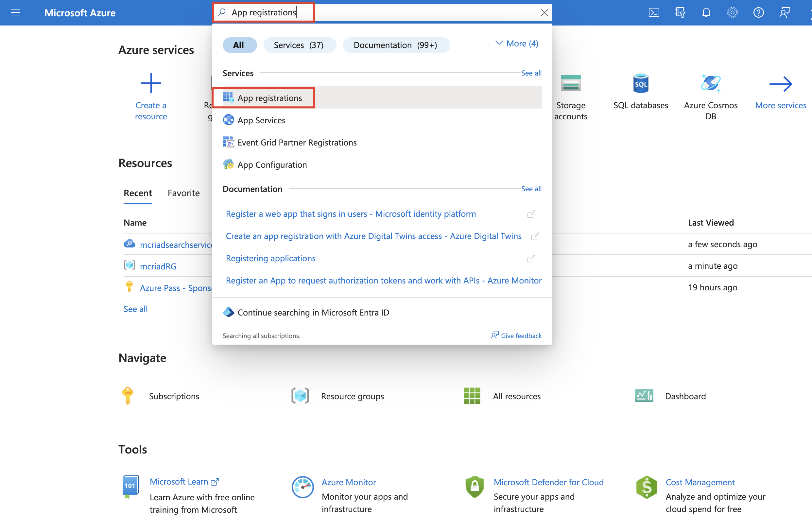
Task: Click the Create a resource plus icon
Action: [151, 83]
